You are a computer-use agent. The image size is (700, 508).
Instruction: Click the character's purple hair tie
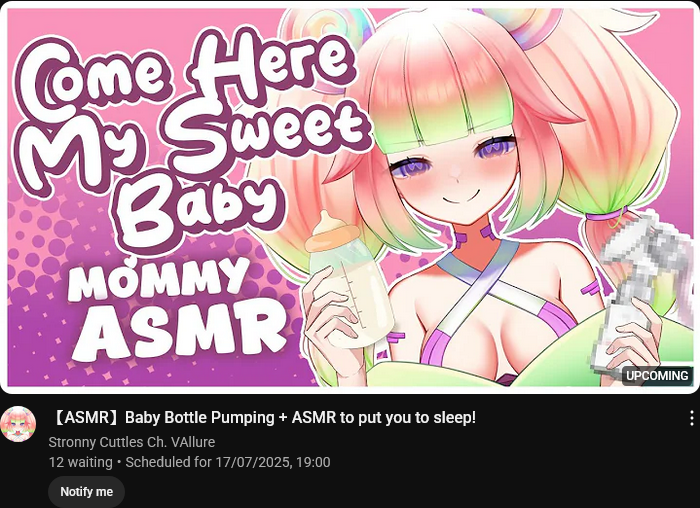(607, 216)
